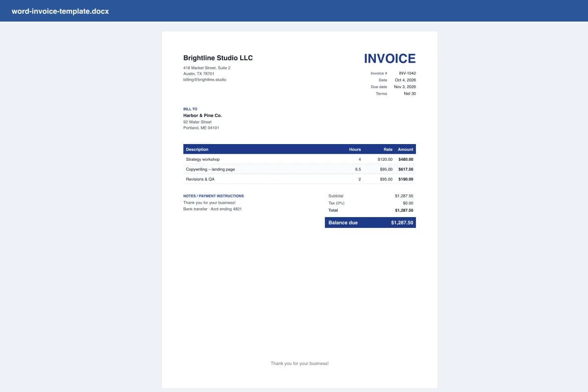Click the BILL TO heading
The width and height of the screenshot is (588, 392).
click(190, 109)
